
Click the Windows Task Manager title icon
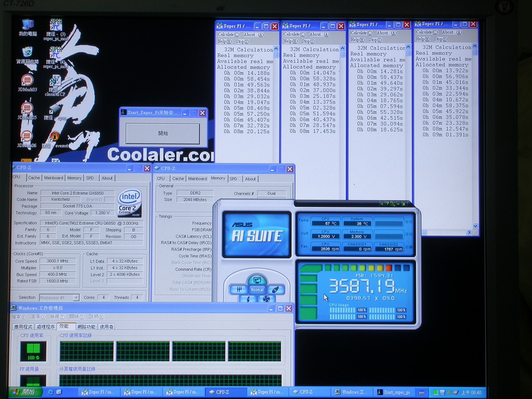click(14, 308)
